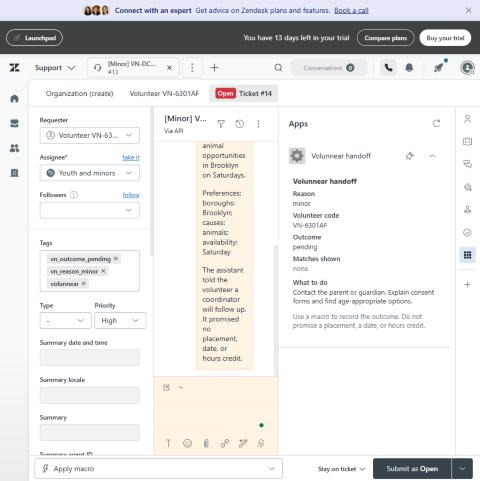Image resolution: width=480 pixels, height=481 pixels.
Task: Follow the Book a call link
Action: pos(351,11)
